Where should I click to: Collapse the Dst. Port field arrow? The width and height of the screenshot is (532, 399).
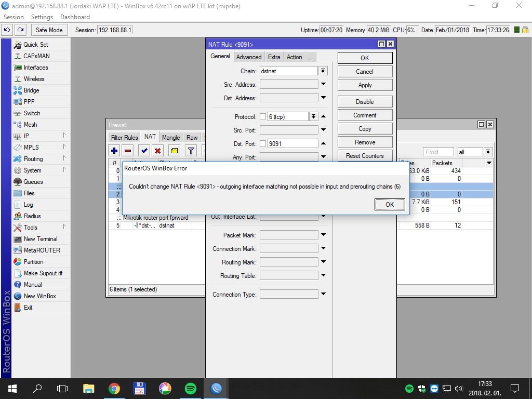click(x=323, y=143)
